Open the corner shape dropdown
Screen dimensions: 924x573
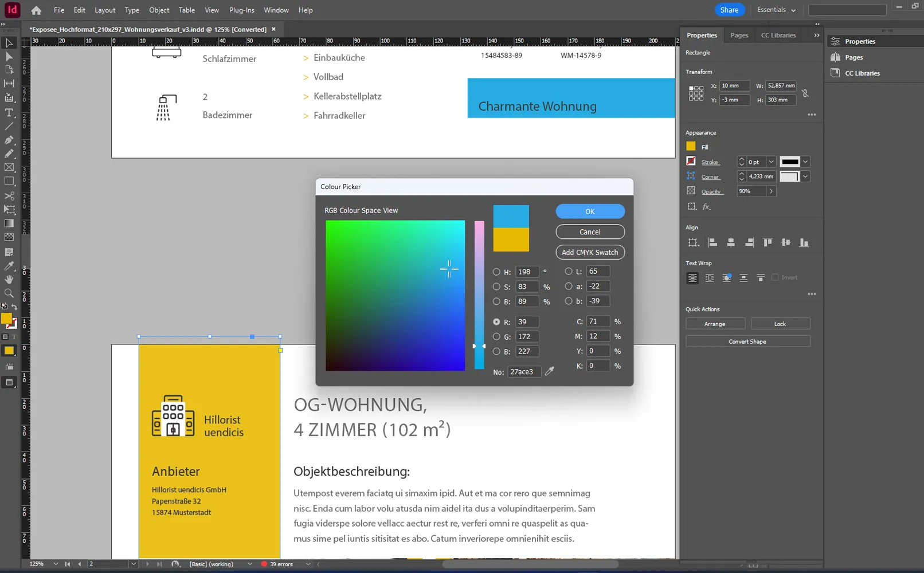click(x=805, y=176)
